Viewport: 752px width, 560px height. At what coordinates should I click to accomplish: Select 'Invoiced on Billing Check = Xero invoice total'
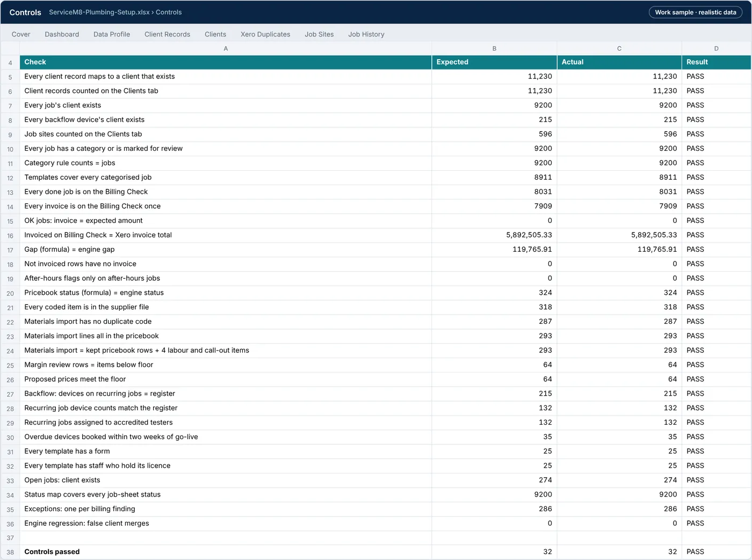pyautogui.click(x=226, y=235)
